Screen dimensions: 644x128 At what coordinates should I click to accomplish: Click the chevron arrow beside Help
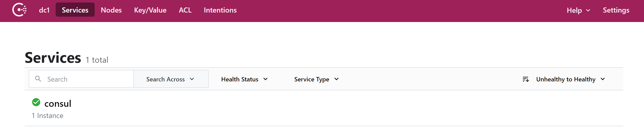(588, 10)
